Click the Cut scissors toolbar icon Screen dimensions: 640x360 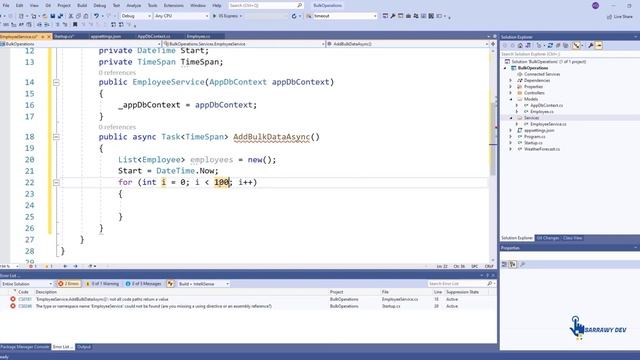click(71, 16)
